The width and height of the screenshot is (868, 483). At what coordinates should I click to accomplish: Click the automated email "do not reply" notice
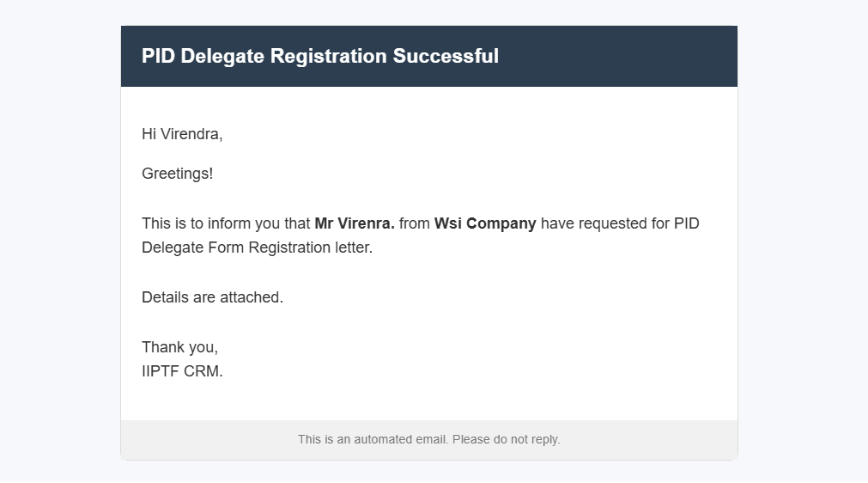point(428,440)
